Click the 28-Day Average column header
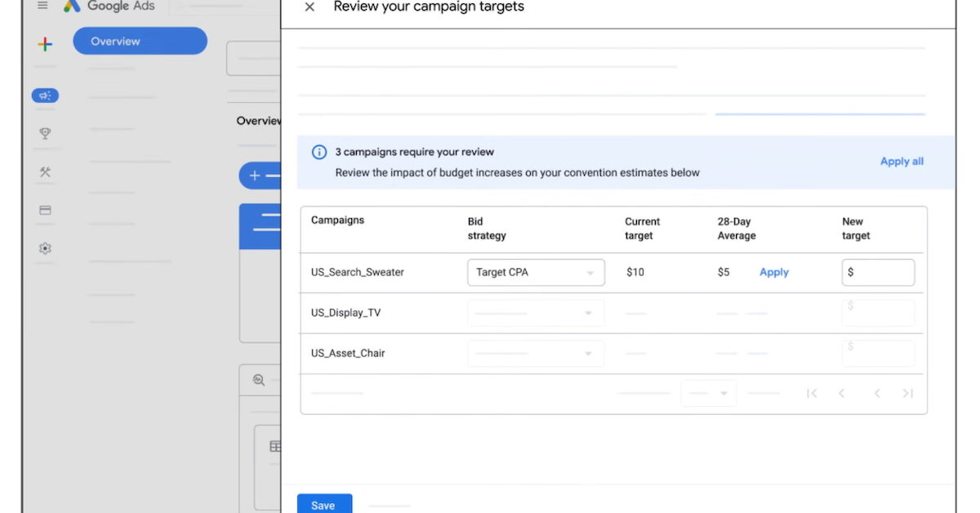Viewport: 980px width, 513px height. (x=737, y=229)
